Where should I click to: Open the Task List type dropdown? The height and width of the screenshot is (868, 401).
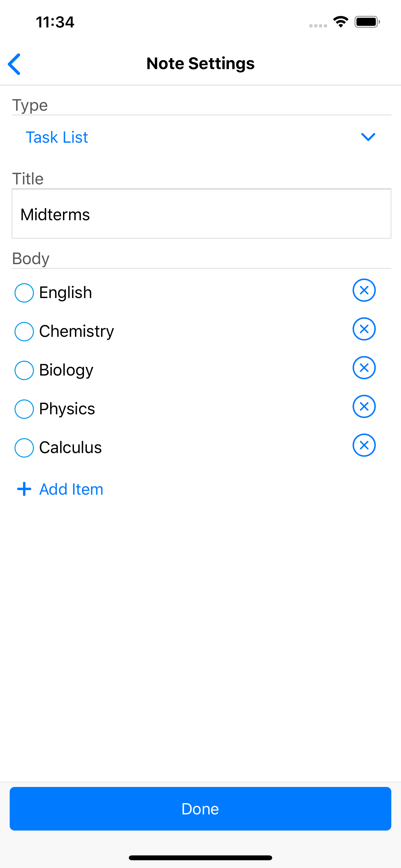[x=57, y=137]
